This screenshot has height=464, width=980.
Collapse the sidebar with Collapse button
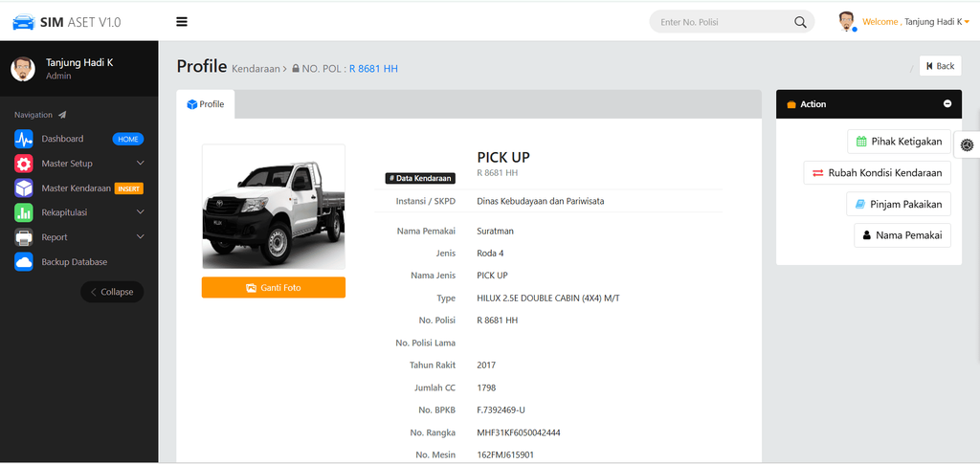pyautogui.click(x=112, y=292)
